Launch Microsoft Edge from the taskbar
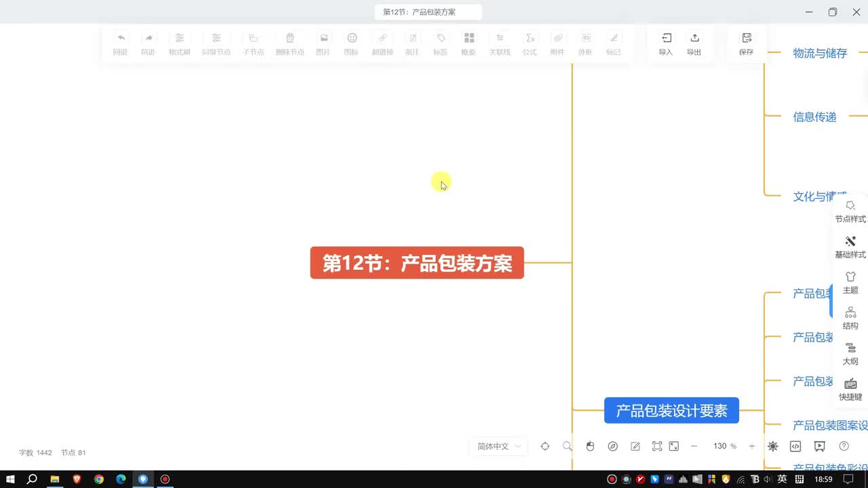 pyautogui.click(x=121, y=479)
